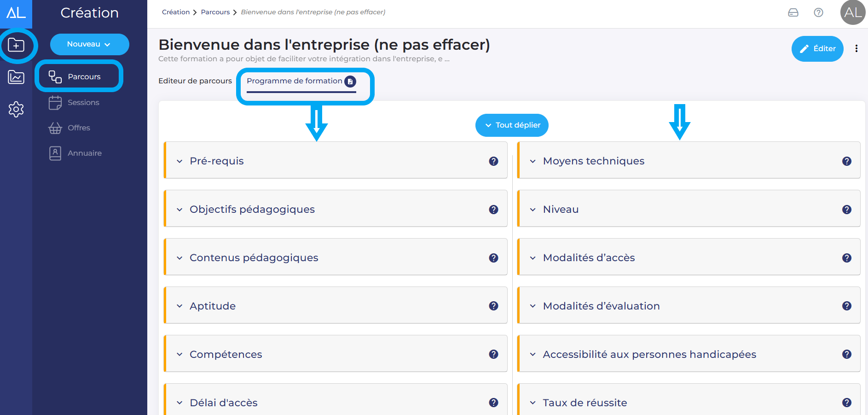Open the settings gear sidebar icon
868x415 pixels.
click(16, 109)
